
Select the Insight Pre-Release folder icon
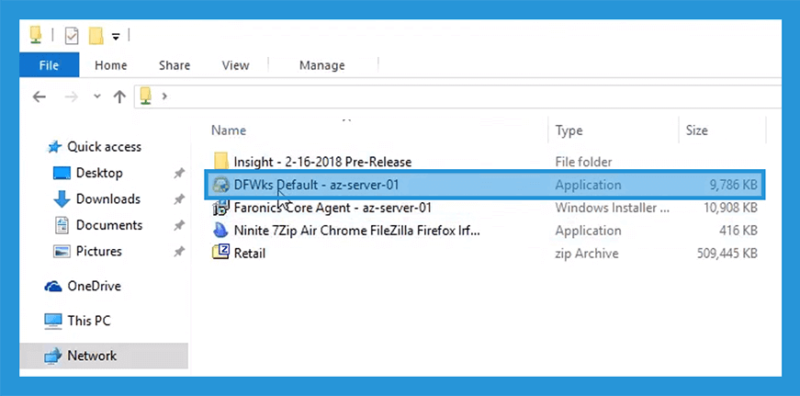(221, 161)
